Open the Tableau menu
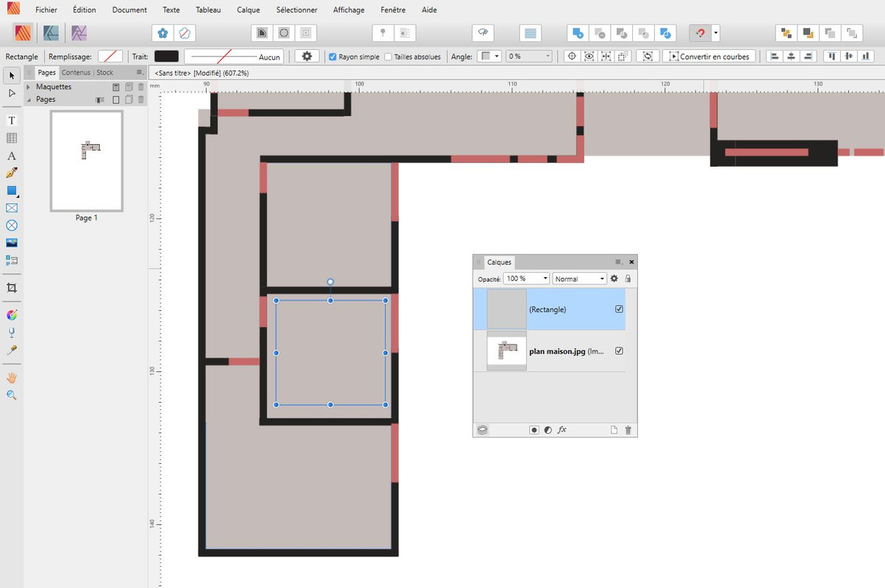885x588 pixels. pos(208,10)
